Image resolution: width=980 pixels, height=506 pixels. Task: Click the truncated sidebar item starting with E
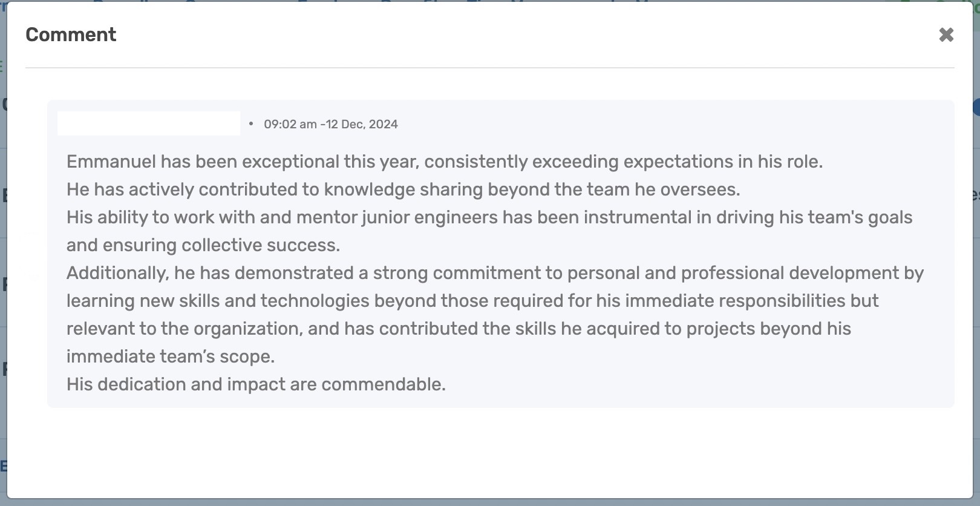(x=5, y=194)
